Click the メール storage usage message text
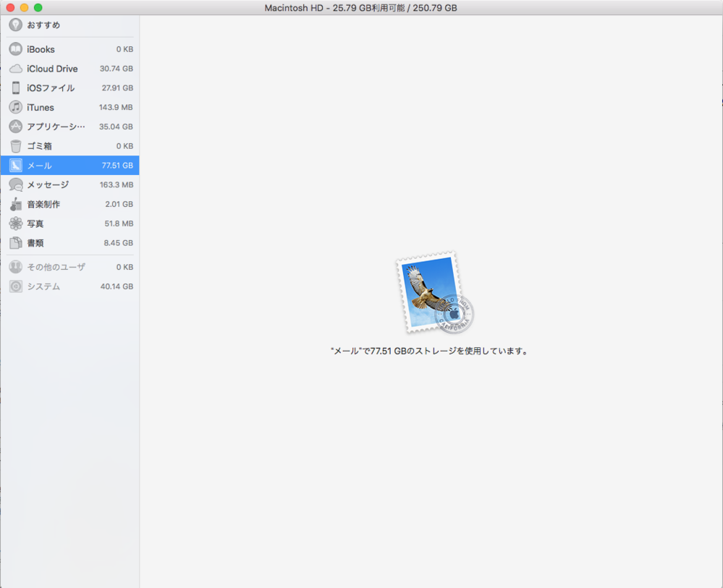 [429, 351]
